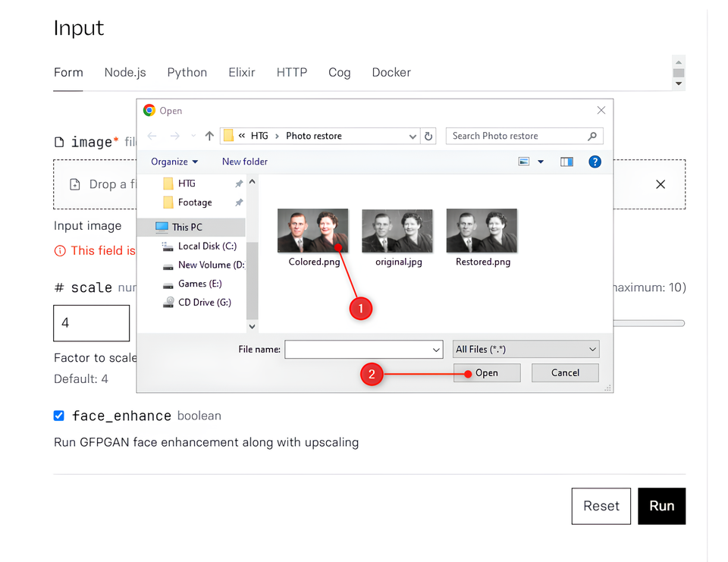Go up one folder with the up arrow
This screenshot has width=728, height=562.
pyautogui.click(x=209, y=136)
